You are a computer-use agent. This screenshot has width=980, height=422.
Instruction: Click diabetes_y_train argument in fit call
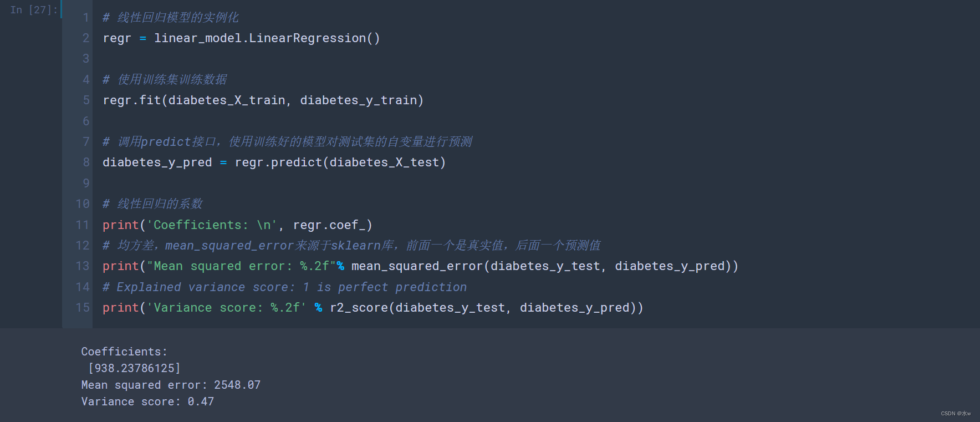pyautogui.click(x=358, y=100)
